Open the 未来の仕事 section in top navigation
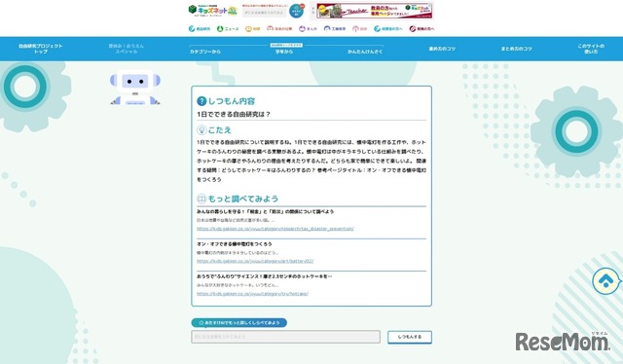Image resolution: width=623 pixels, height=364 pixels. 279,28
